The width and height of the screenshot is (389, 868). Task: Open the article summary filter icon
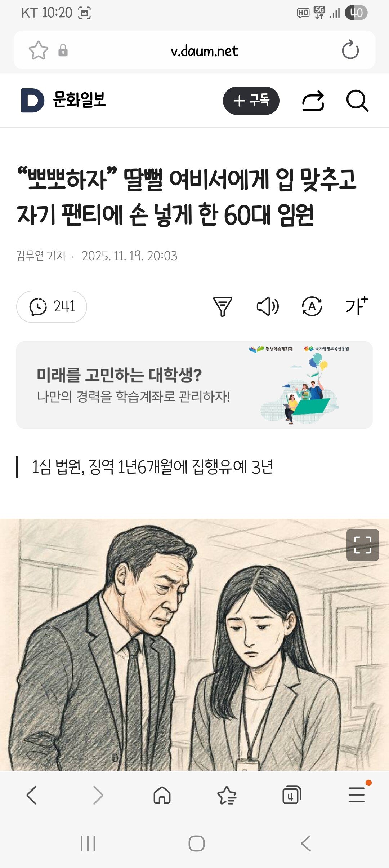(x=223, y=306)
